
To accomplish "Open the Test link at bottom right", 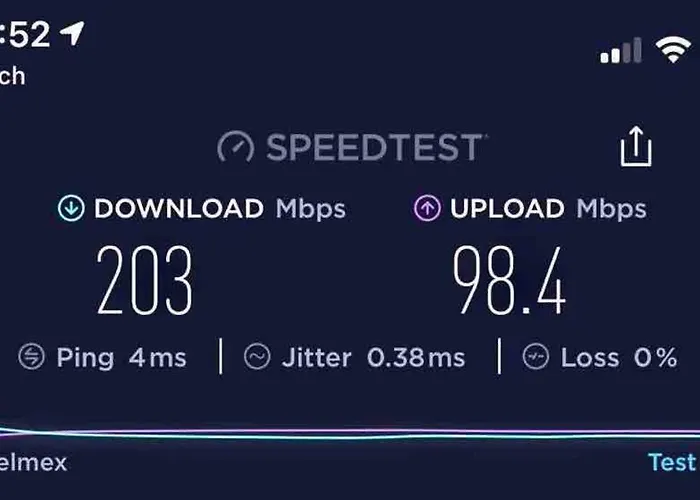I will point(673,462).
